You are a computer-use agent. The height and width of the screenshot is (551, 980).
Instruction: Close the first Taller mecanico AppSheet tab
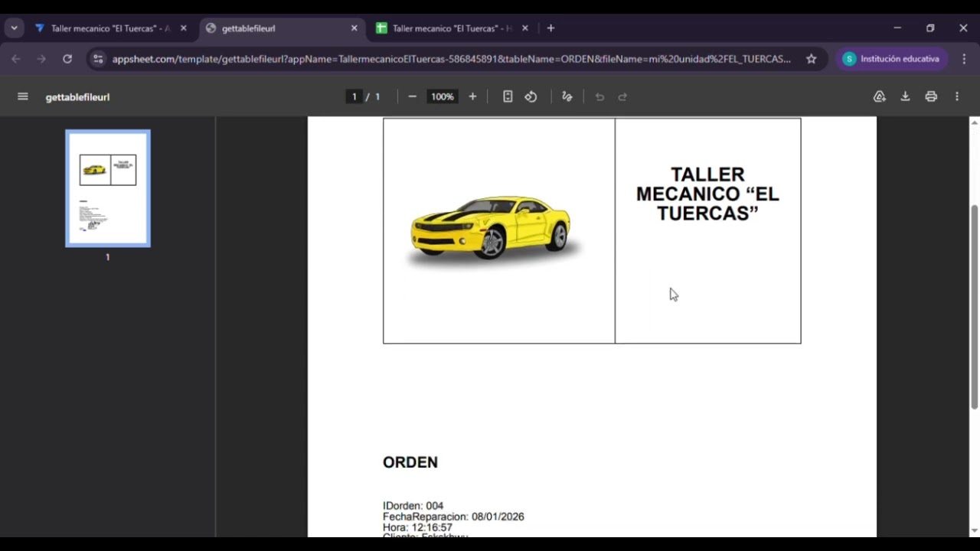183,28
